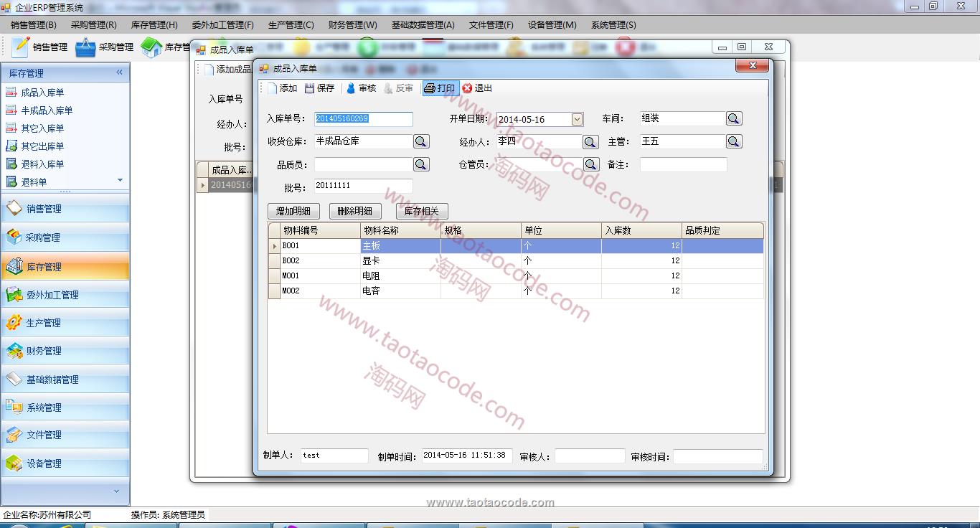Expand the arrow next to 退料单
This screenshot has width=980, height=528.
pyautogui.click(x=120, y=180)
